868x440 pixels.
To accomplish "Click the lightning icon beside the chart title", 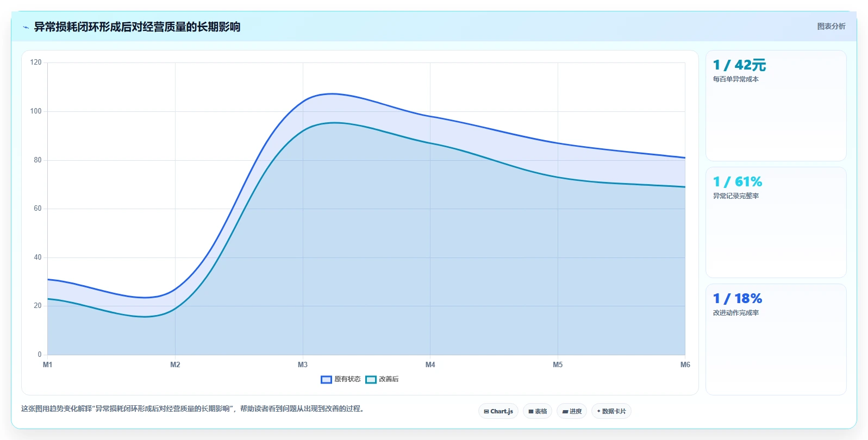I will (26, 27).
